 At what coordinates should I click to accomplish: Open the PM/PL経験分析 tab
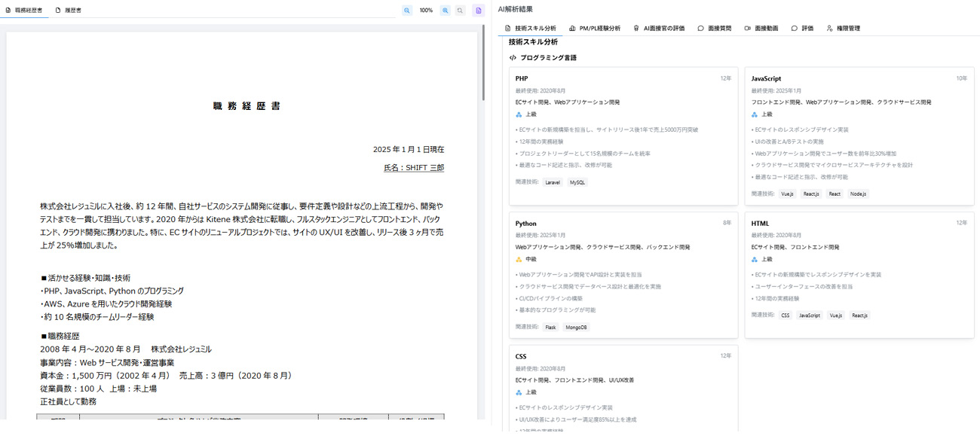[595, 28]
